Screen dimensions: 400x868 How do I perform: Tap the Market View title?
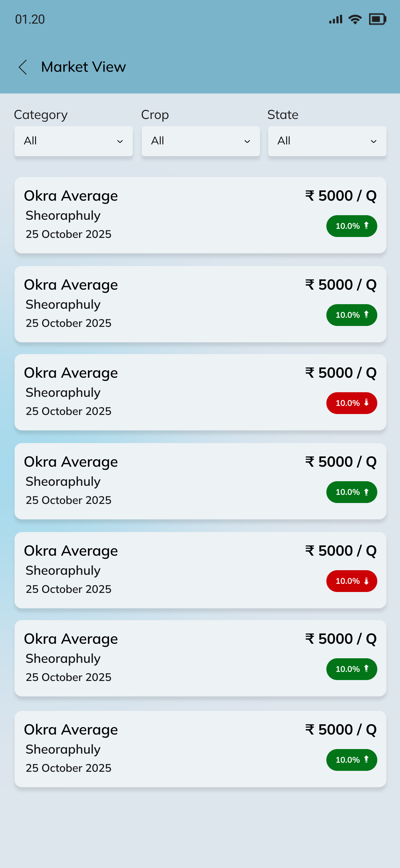(83, 67)
